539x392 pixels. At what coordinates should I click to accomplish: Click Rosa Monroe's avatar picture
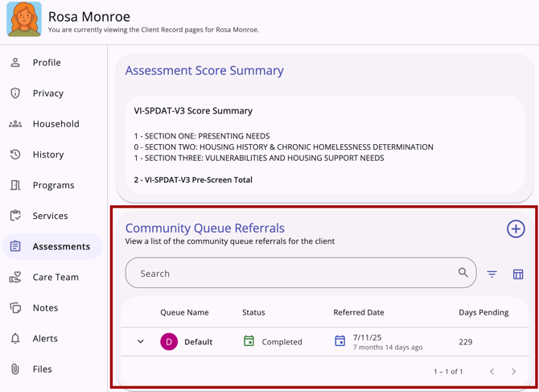[24, 19]
